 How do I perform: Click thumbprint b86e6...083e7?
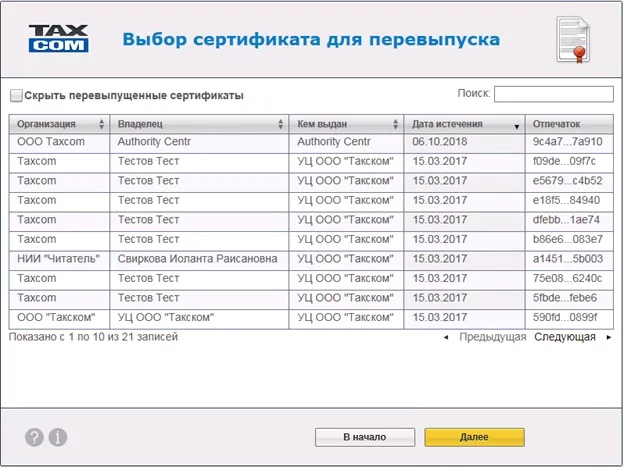tap(568, 239)
